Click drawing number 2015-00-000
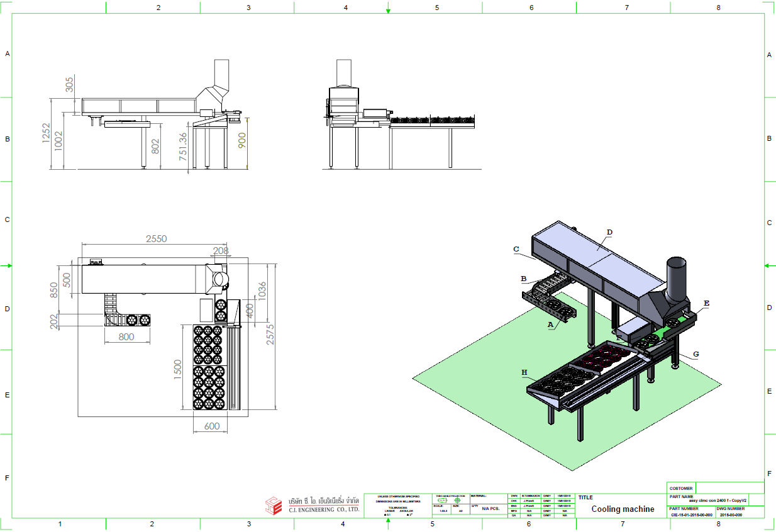776x532 pixels. click(x=731, y=514)
